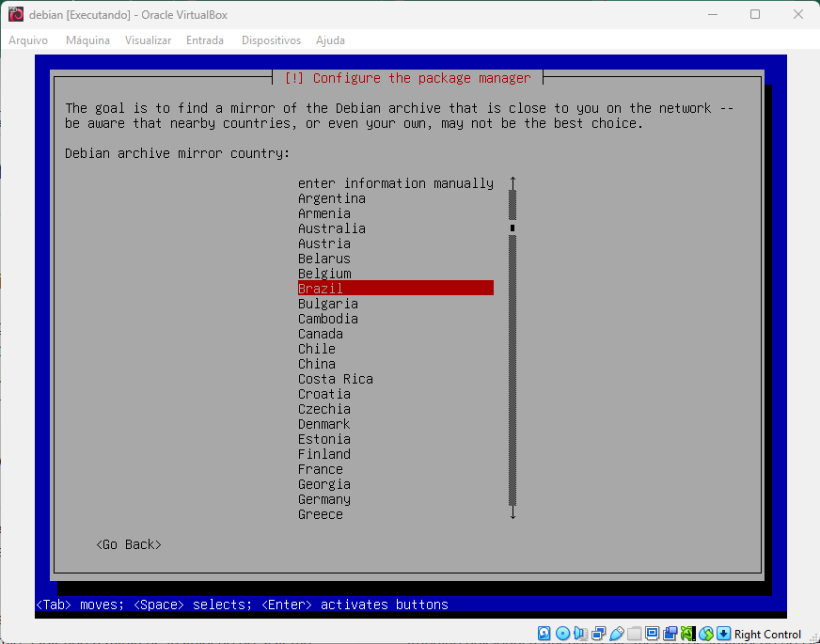Close the debian VirtualBox window
This screenshot has width=820, height=644.
coord(798,15)
